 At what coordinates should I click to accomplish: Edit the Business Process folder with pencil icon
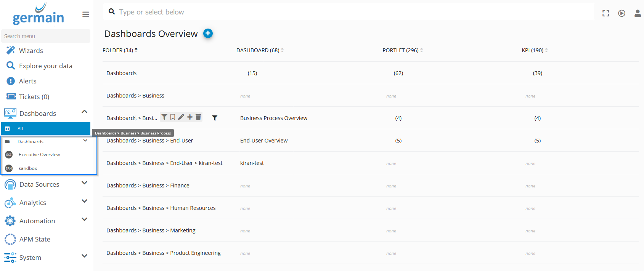click(181, 117)
